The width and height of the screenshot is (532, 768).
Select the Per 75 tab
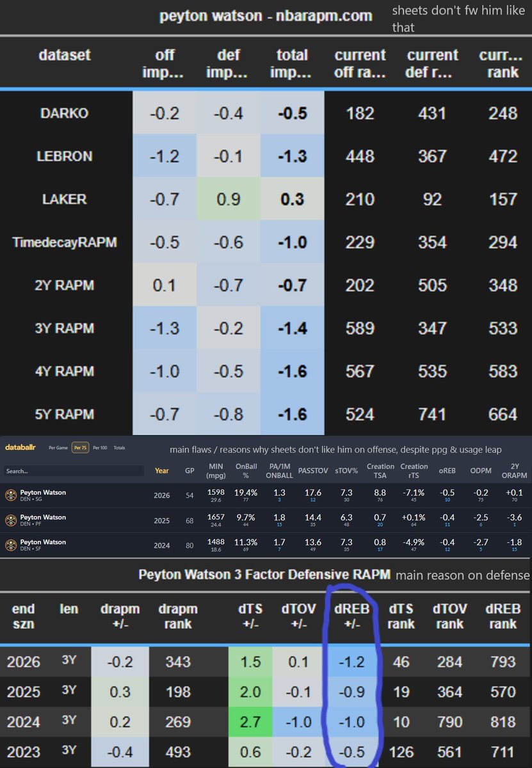coord(80,447)
